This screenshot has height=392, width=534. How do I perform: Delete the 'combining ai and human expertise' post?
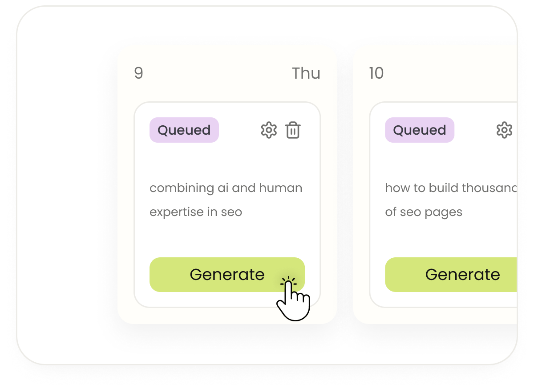click(x=292, y=130)
